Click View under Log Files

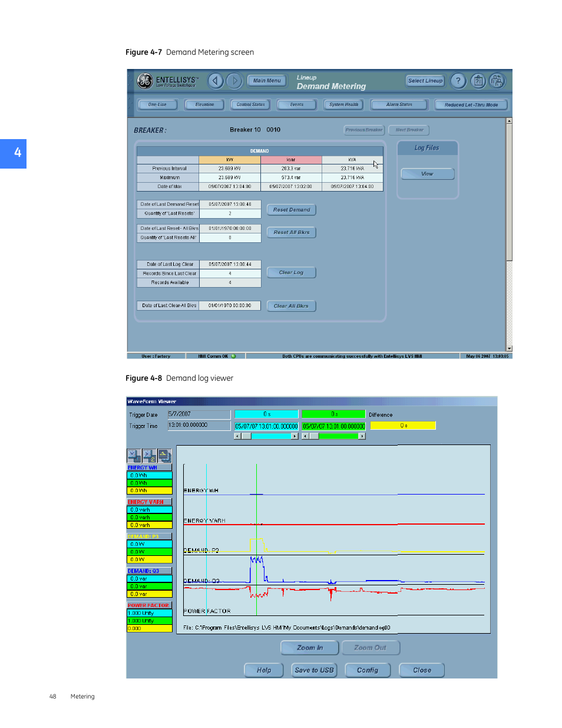click(427, 174)
